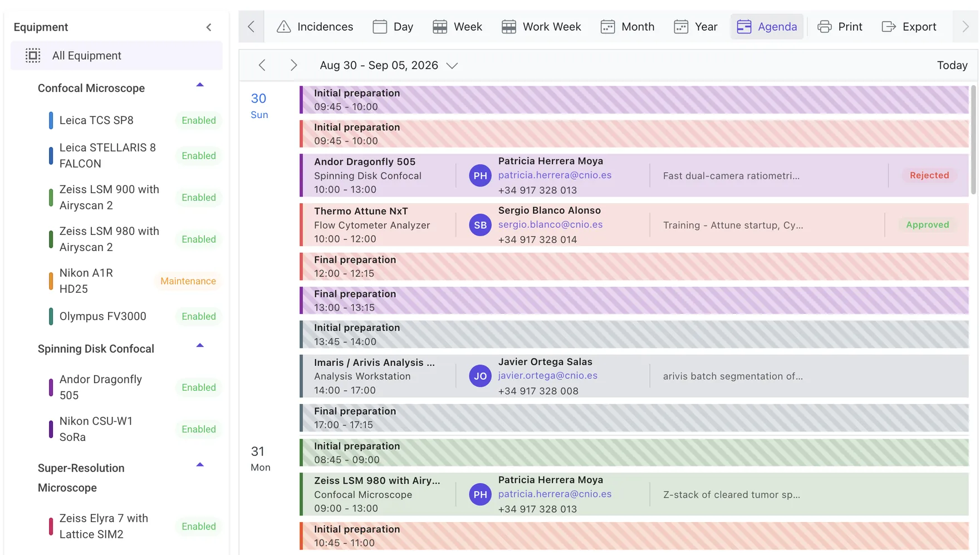Screen dimensions: 980x555
Task: Click the Agenda view icon
Action: 744,27
